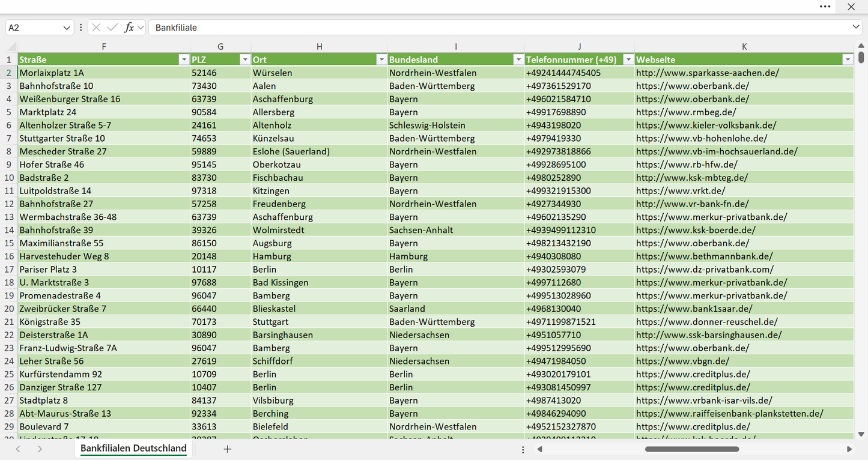
Task: Select the cell Abt-Maurus-Straße 13
Action: 104,414
